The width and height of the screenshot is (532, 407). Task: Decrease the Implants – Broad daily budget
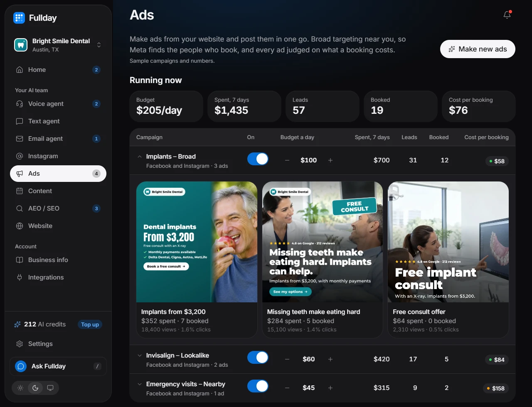pyautogui.click(x=287, y=160)
